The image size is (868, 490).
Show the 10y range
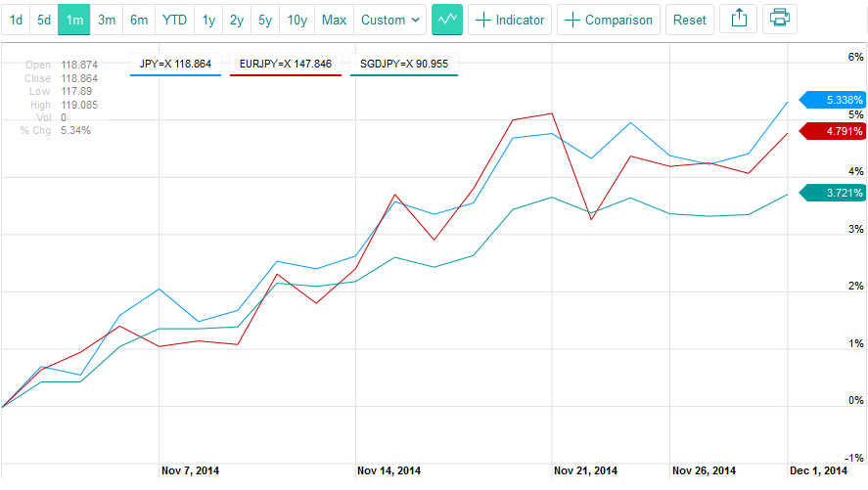(297, 20)
